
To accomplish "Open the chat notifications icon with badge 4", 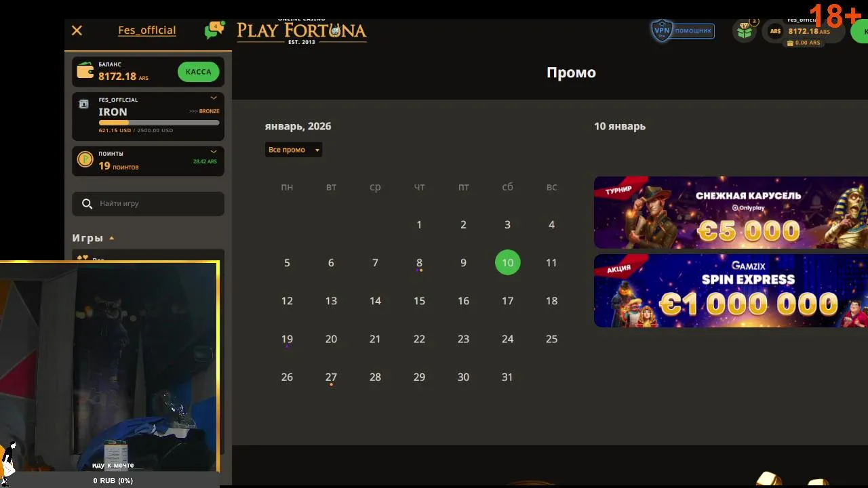I will click(x=214, y=30).
